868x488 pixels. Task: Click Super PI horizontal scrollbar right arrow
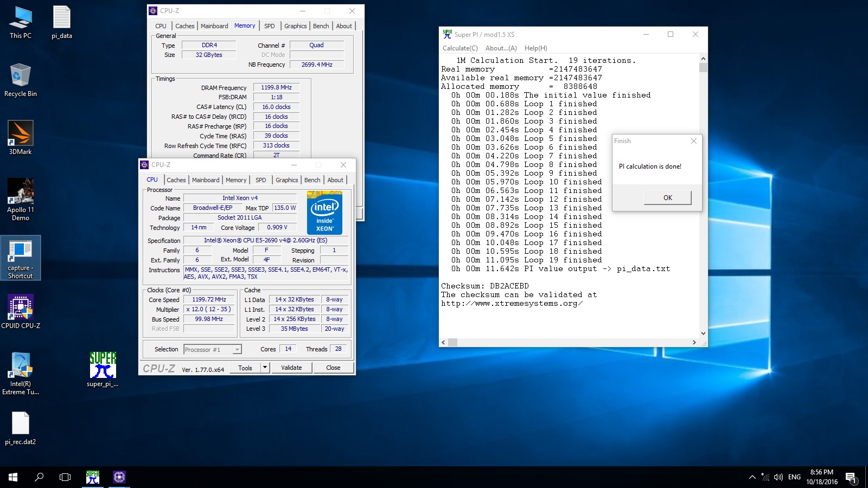[694, 342]
